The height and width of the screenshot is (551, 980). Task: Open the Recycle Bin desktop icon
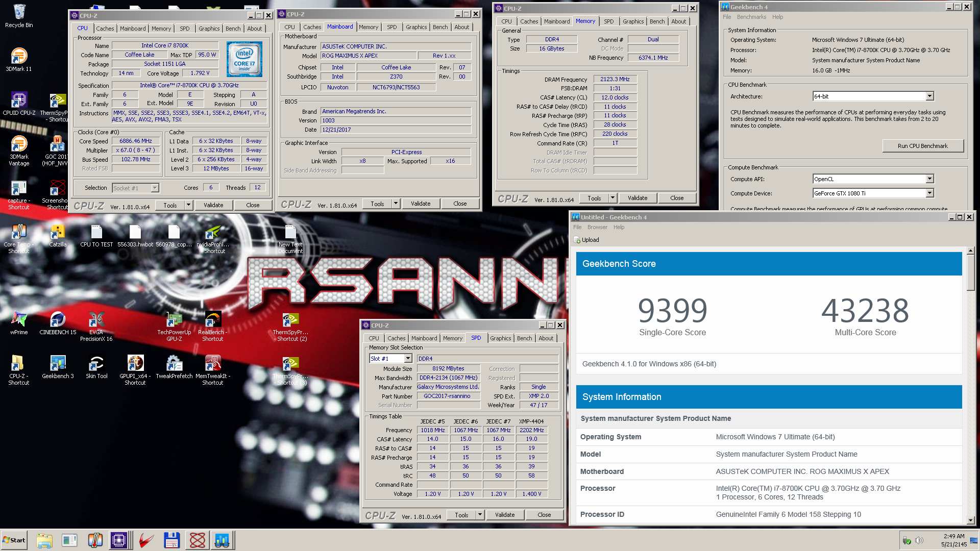[x=19, y=15]
